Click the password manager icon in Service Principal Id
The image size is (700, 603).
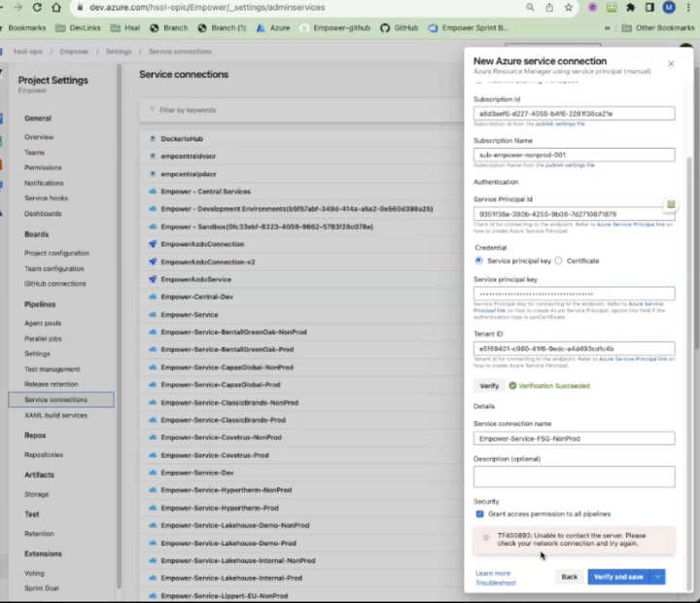coord(671,204)
